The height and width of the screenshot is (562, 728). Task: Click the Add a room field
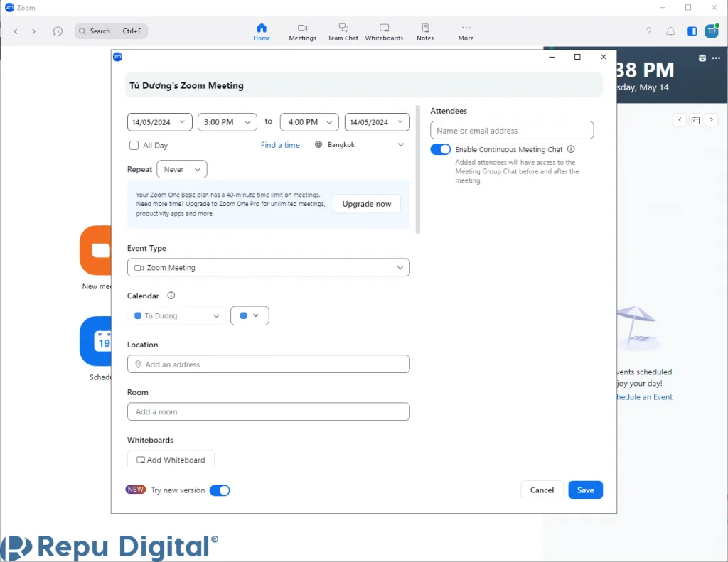pyautogui.click(x=268, y=411)
